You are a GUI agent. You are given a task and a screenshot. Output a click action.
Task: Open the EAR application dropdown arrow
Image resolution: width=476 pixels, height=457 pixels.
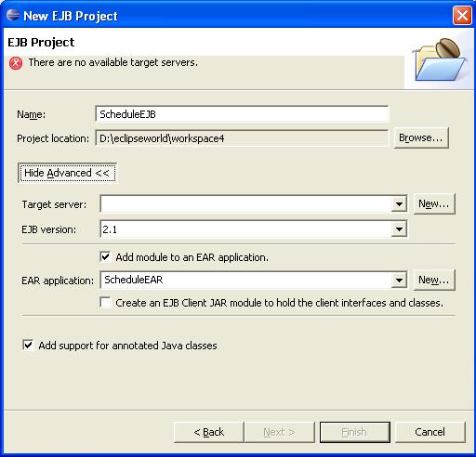(x=399, y=281)
